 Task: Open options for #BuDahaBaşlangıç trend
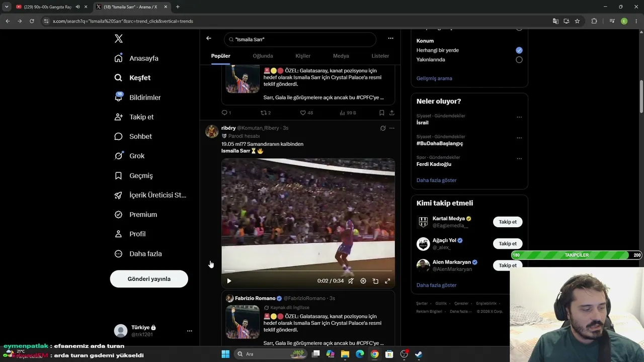(519, 138)
